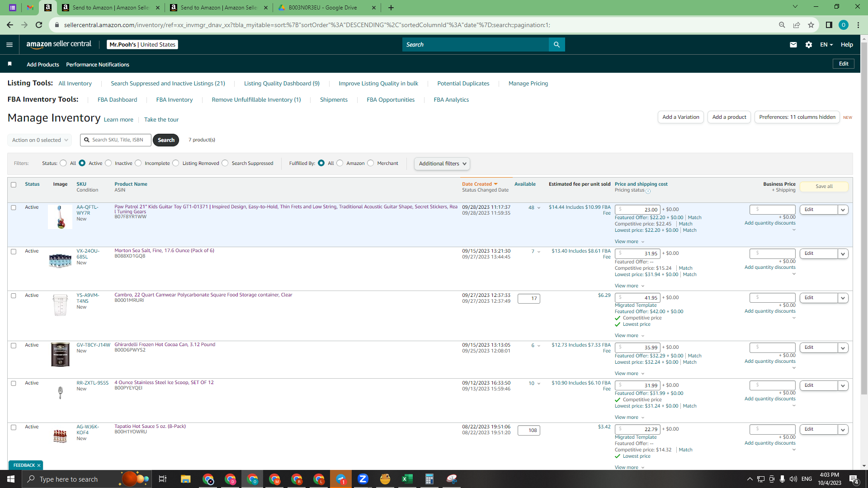The height and width of the screenshot is (488, 868).
Task: Switch to the Google Drive browser tab
Action: tap(326, 8)
